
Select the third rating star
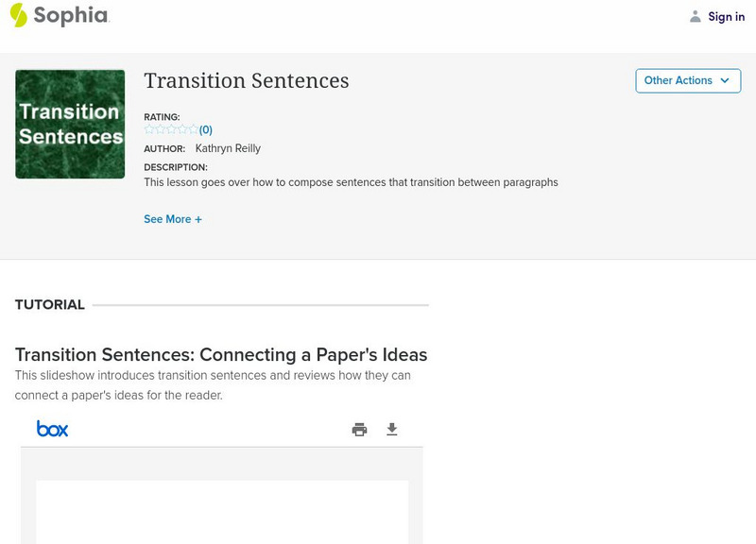171,129
